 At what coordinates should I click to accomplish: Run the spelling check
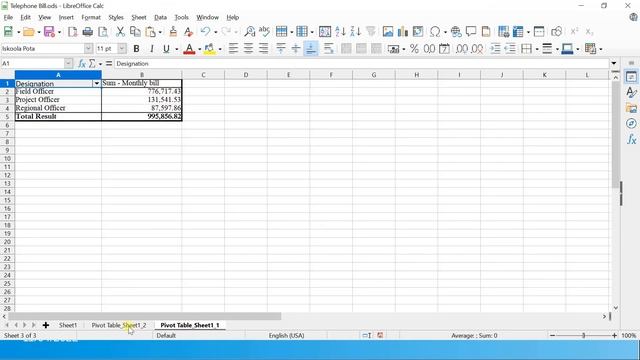tap(264, 31)
